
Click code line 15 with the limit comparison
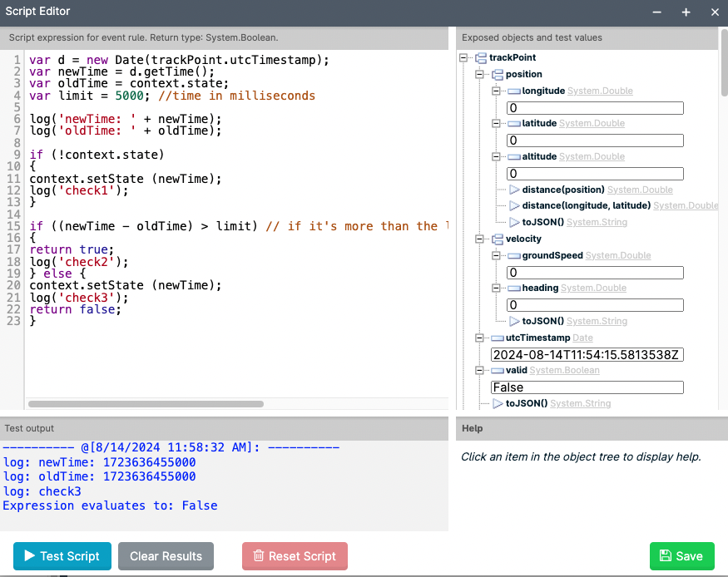click(x=239, y=226)
